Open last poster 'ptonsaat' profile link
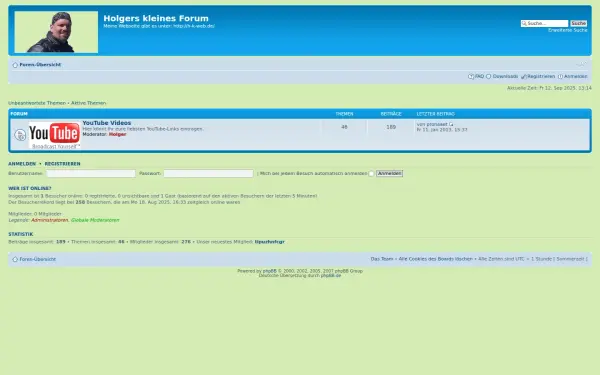Screen dimensions: 600x375 pyautogui.click(x=437, y=124)
